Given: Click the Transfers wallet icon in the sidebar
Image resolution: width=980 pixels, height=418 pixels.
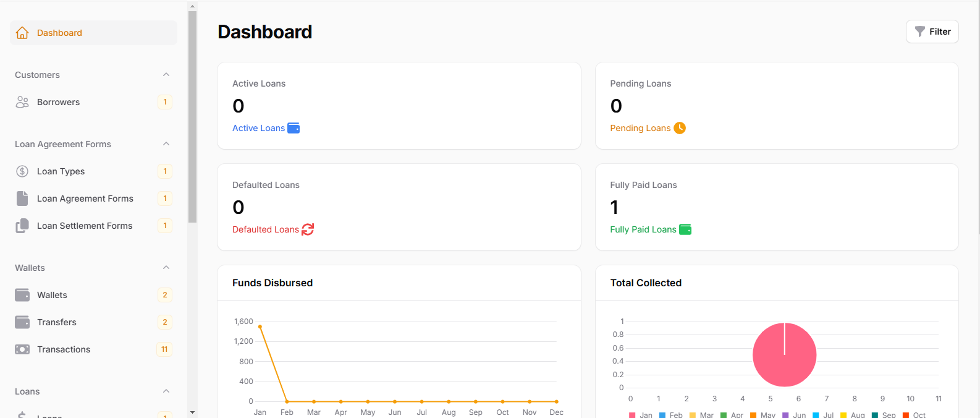Looking at the screenshot, I should pos(22,322).
